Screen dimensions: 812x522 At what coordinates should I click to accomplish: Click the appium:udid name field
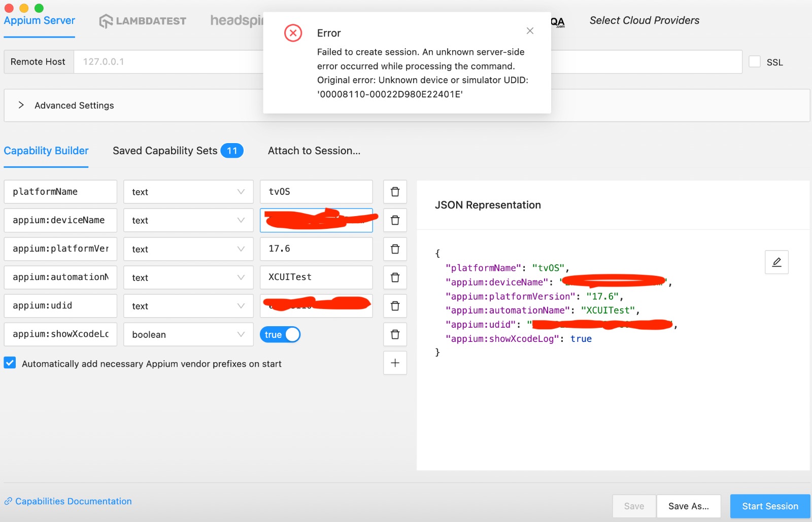(60, 306)
